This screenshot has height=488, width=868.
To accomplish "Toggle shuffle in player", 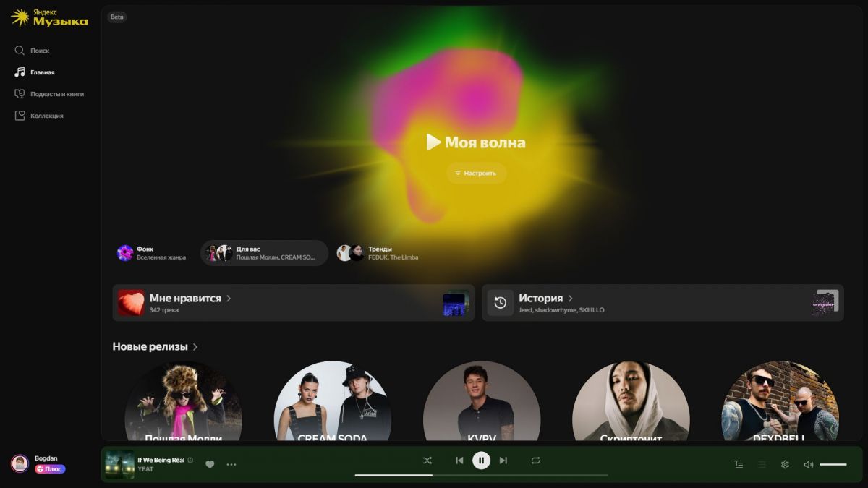I will pyautogui.click(x=427, y=461).
